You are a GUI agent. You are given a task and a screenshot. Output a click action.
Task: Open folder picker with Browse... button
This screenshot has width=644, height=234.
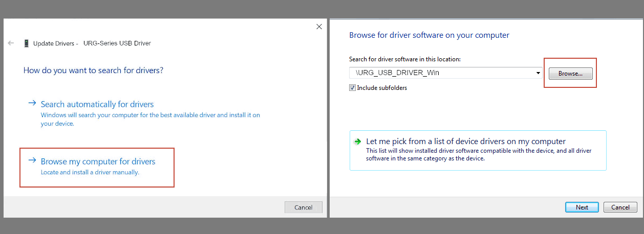(x=570, y=74)
